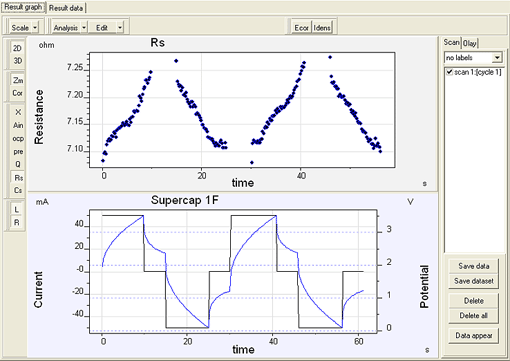510x361 pixels.
Task: Click the Delete button
Action: click(474, 301)
